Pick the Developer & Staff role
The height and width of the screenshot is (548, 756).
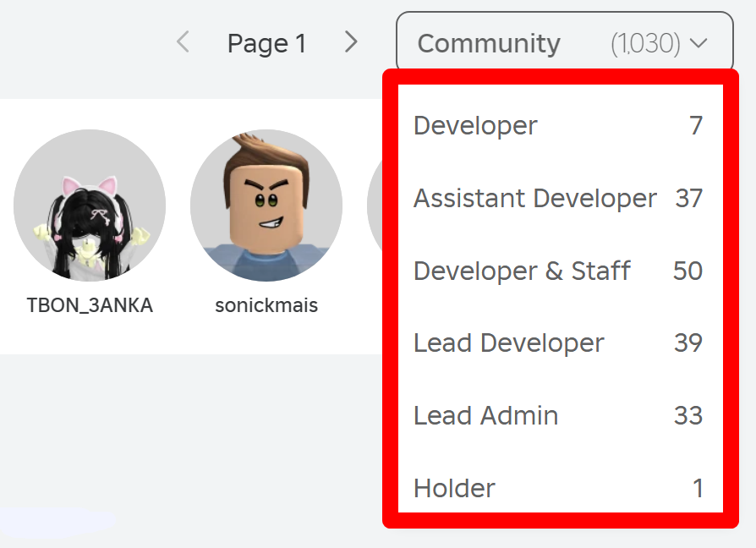[x=561, y=271]
